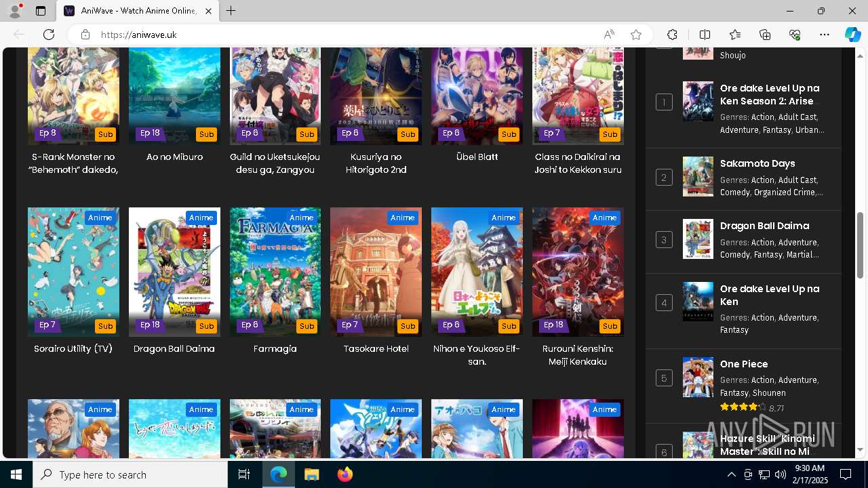Click Tasokare Hotel title text
The image size is (868, 488).
376,349
